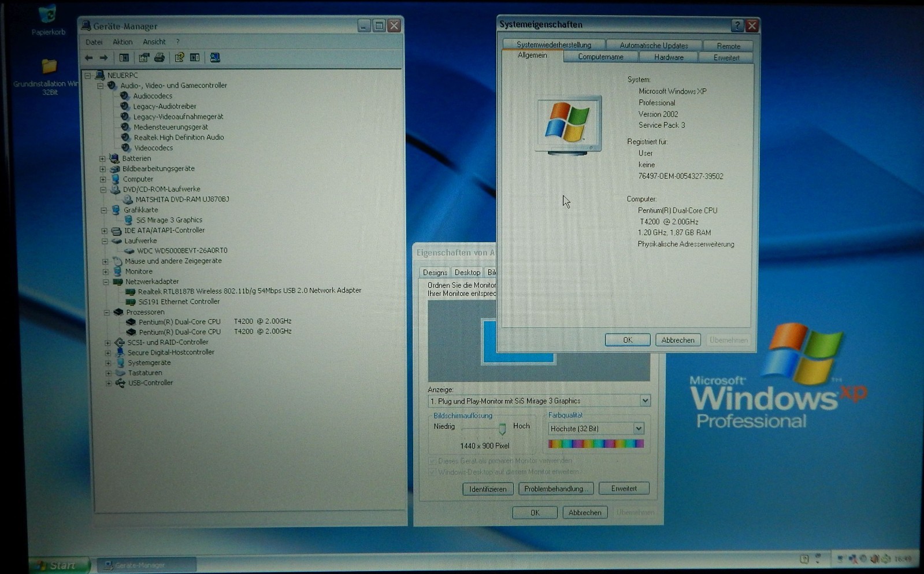
Task: Open the Start menu
Action: tap(60, 565)
